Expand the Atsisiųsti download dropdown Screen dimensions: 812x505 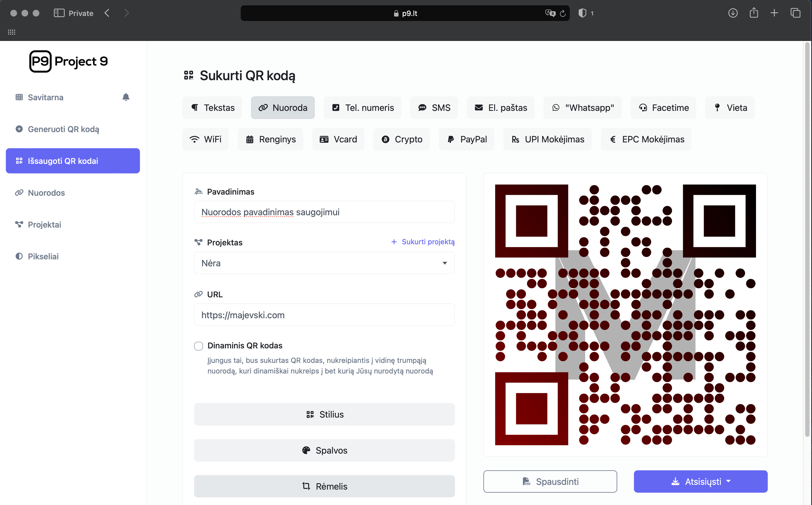pyautogui.click(x=700, y=481)
